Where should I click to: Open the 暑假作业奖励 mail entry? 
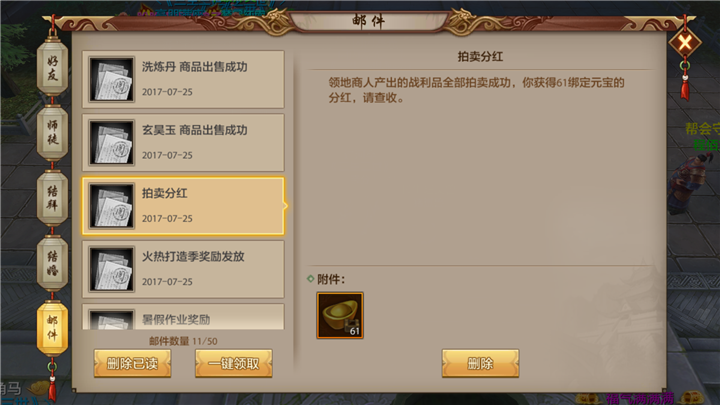point(183,316)
